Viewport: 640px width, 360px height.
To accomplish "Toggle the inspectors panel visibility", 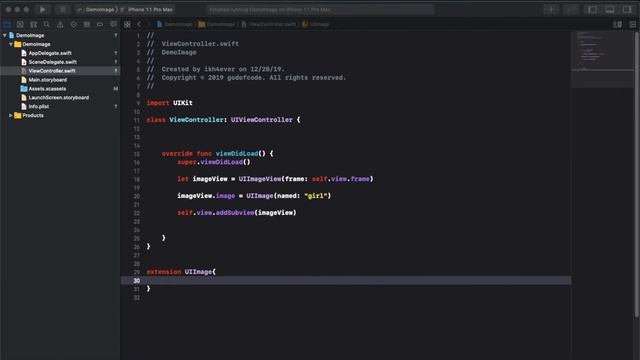I will [627, 9].
